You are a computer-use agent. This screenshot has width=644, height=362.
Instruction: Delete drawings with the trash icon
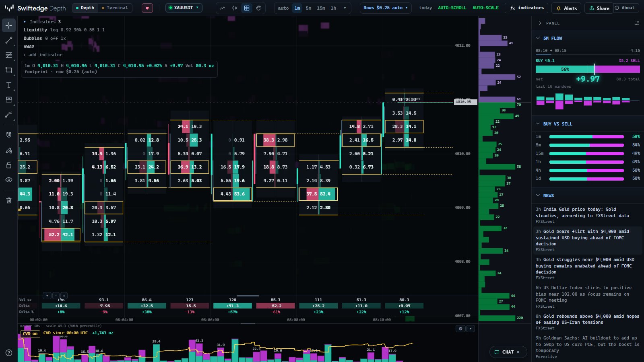click(x=9, y=200)
